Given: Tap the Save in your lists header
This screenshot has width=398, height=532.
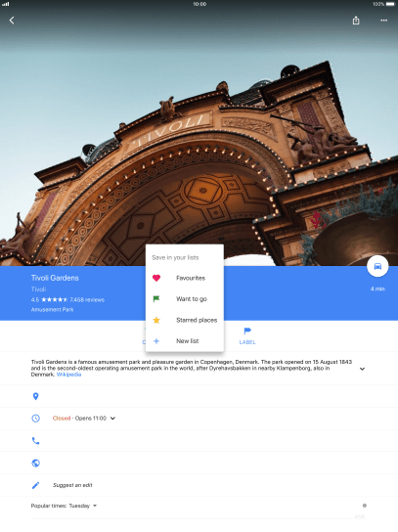Looking at the screenshot, I should tap(175, 258).
